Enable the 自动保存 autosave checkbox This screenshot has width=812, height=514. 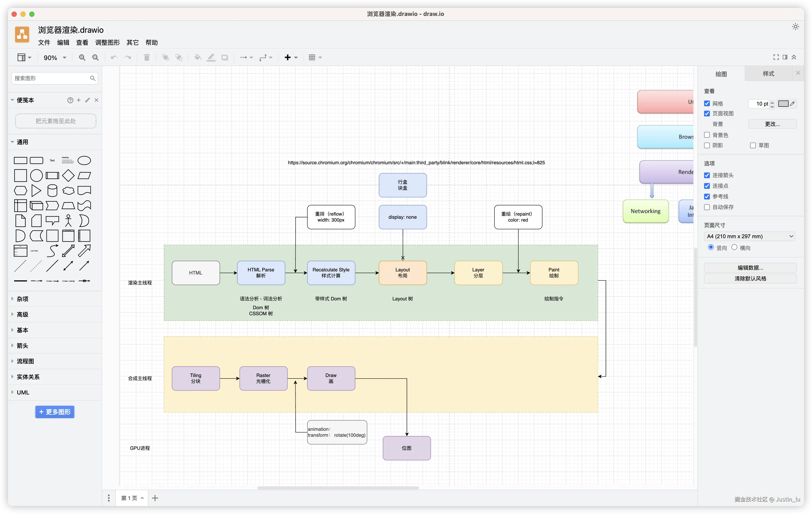pyautogui.click(x=707, y=207)
